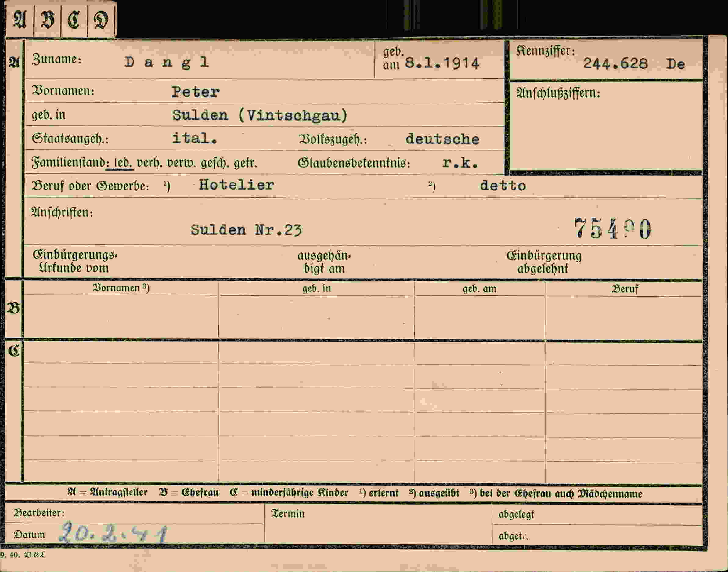Click the section 'C' margin letter
The image size is (728, 572).
14,351
